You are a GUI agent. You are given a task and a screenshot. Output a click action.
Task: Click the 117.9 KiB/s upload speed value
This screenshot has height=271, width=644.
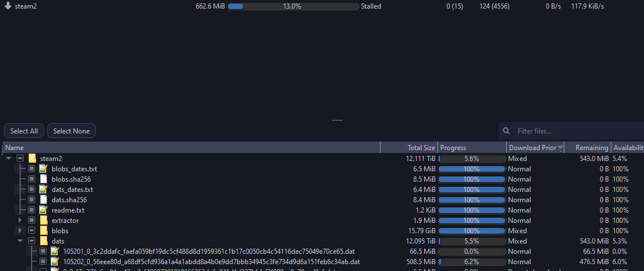587,6
